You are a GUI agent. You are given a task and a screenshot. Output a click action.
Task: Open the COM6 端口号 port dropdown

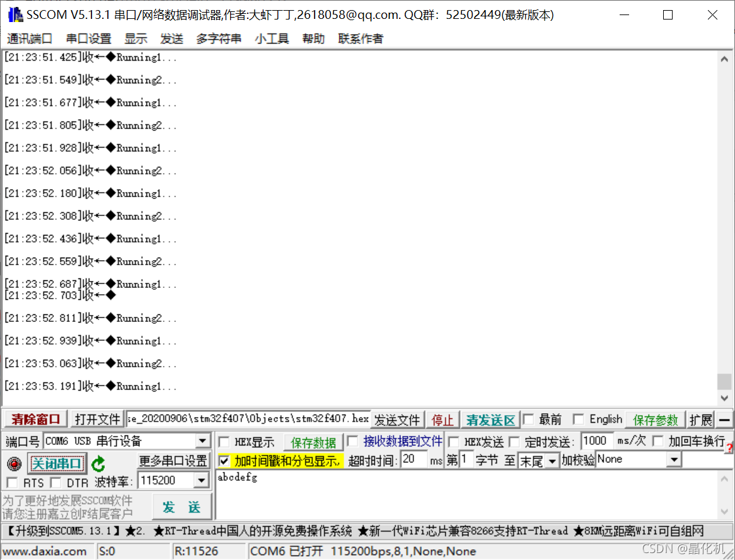coord(203,440)
